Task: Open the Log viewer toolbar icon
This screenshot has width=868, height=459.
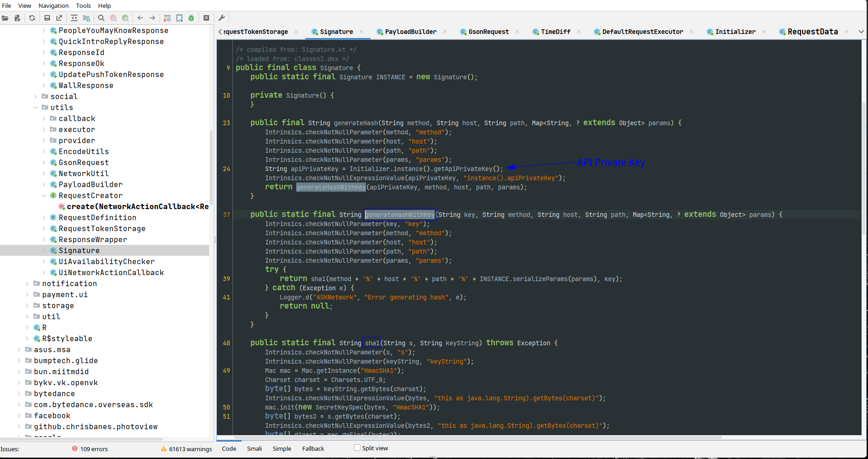Action: pos(206,18)
